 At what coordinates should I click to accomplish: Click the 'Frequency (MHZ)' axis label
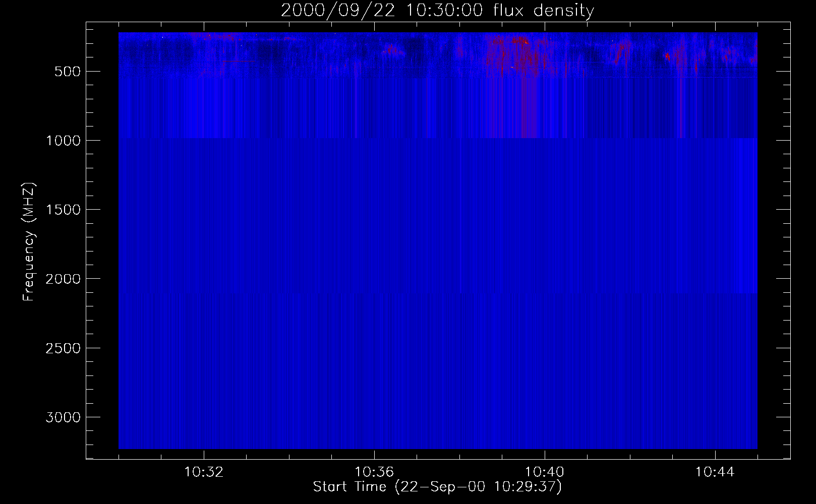pyautogui.click(x=29, y=241)
